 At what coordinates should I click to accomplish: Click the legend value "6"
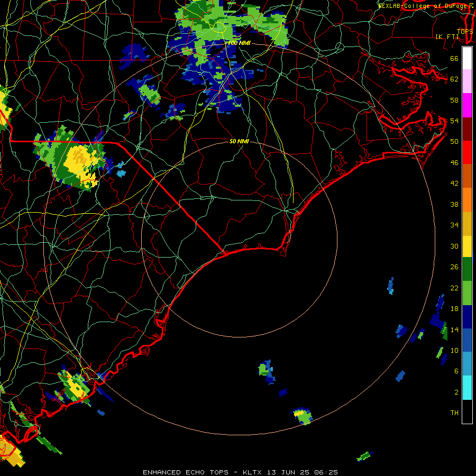pos(456,371)
